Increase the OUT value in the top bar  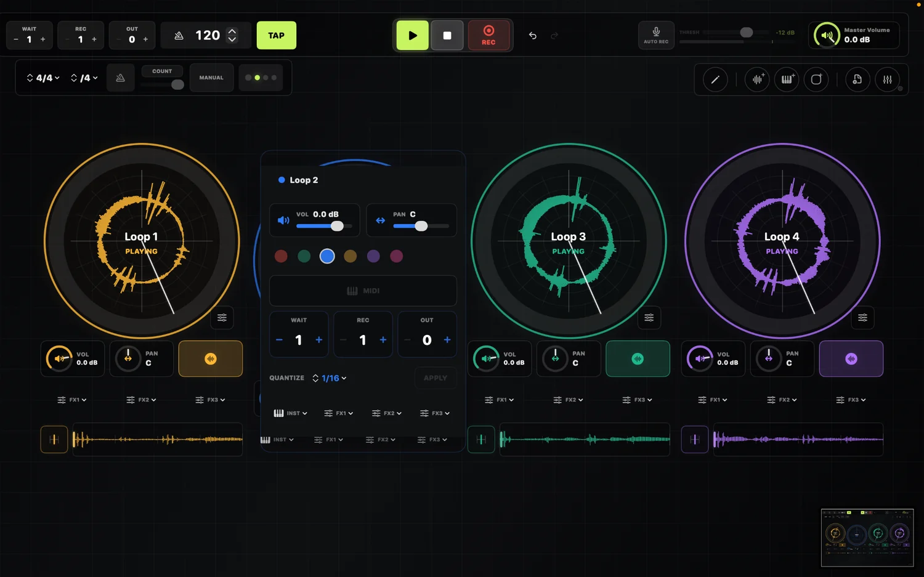click(x=145, y=39)
